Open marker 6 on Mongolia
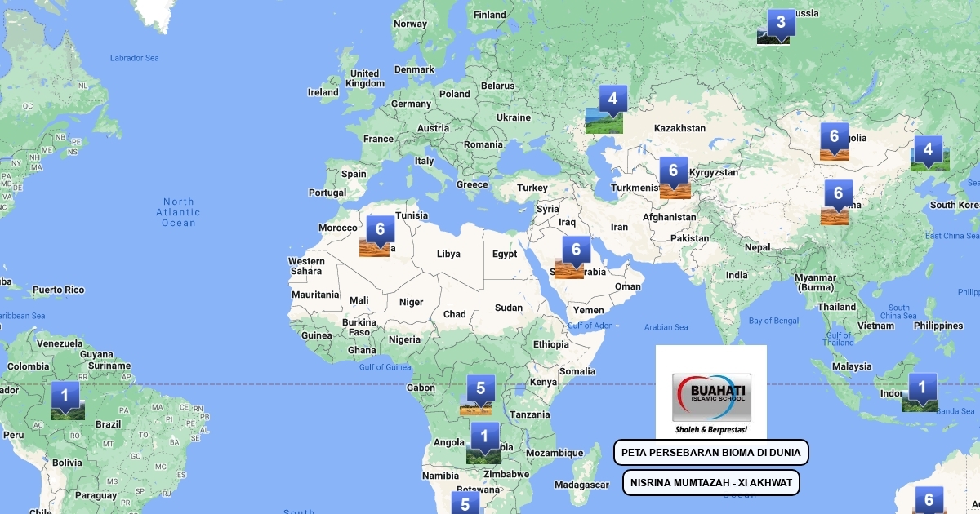 pos(834,139)
